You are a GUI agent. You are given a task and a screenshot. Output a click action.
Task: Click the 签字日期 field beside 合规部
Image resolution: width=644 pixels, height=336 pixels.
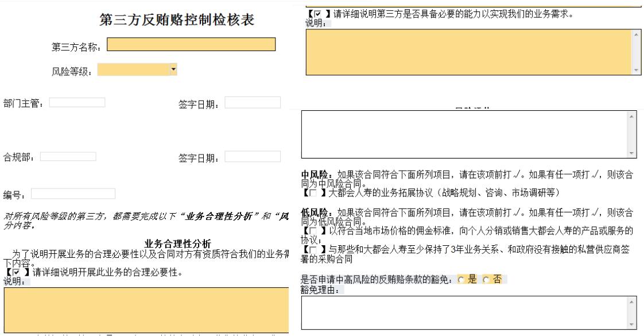point(253,156)
